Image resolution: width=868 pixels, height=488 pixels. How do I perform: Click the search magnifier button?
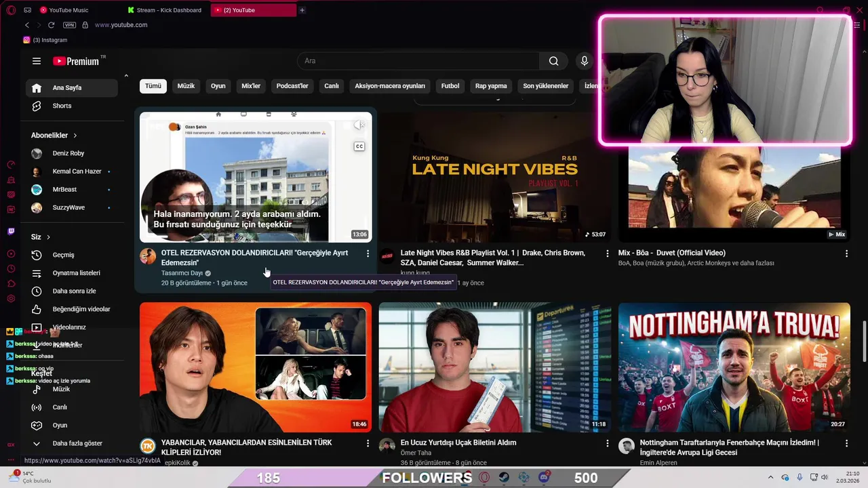click(554, 61)
